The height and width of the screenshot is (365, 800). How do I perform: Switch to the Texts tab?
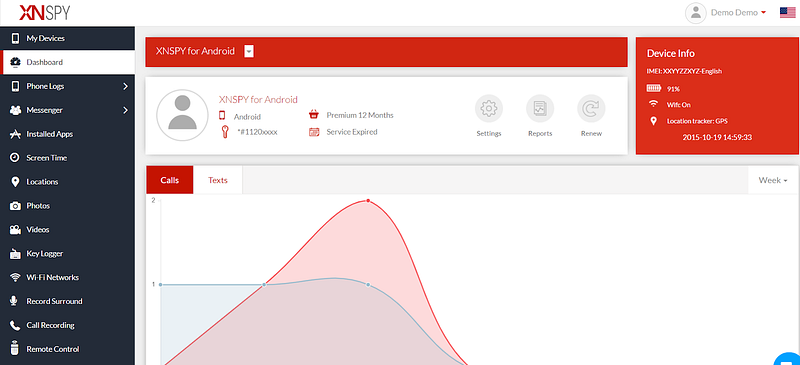tap(218, 180)
